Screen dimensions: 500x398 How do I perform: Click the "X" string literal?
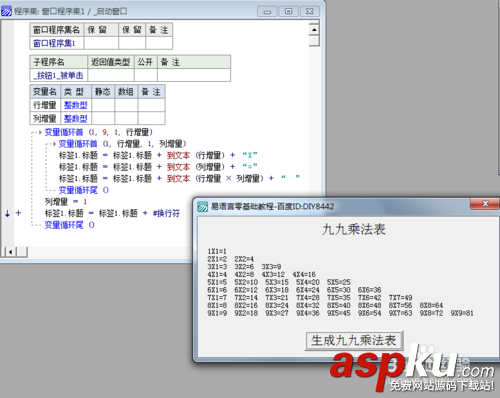tap(250, 155)
